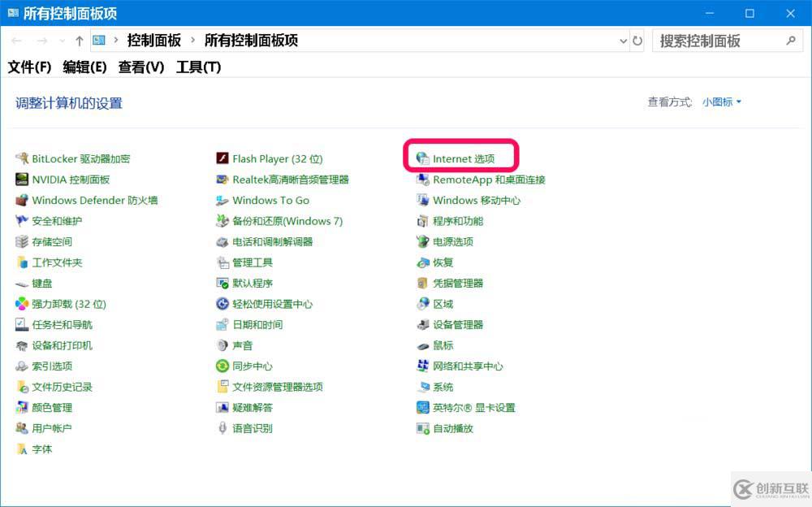Screen dimensions: 812x507
Task: Open BitLocker 驱动器加密 icon
Action: 22,158
